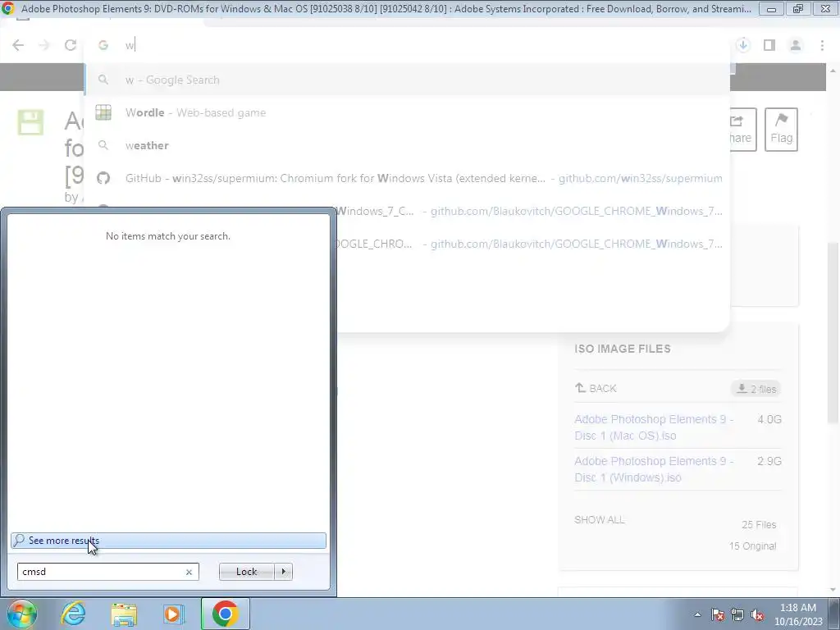Click the '2.9G' file size
840x630 pixels.
click(x=769, y=461)
